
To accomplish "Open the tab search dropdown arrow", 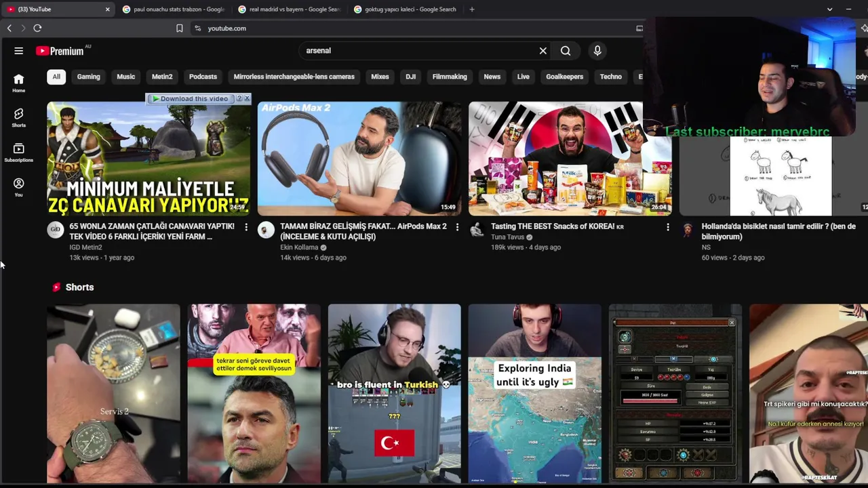I will (x=829, y=9).
